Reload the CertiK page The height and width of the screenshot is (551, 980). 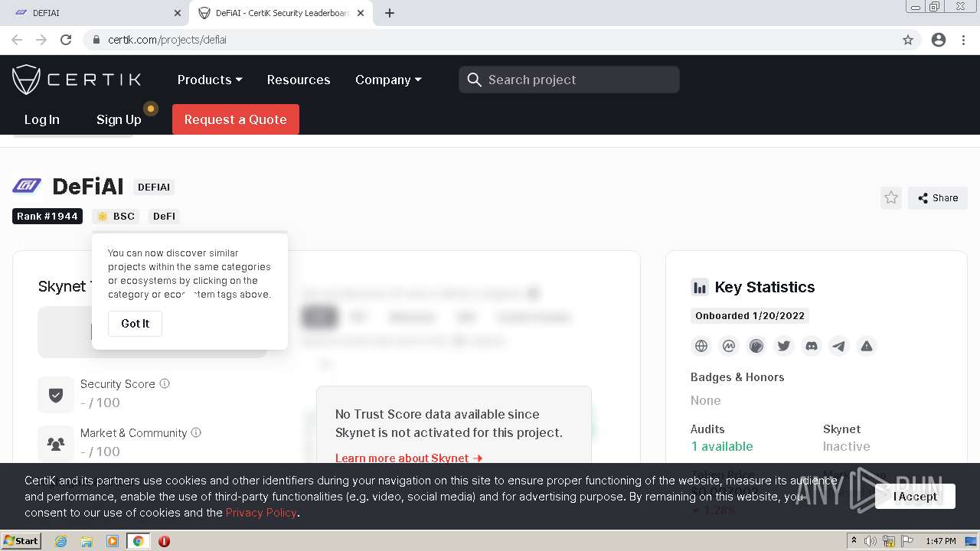tap(66, 40)
